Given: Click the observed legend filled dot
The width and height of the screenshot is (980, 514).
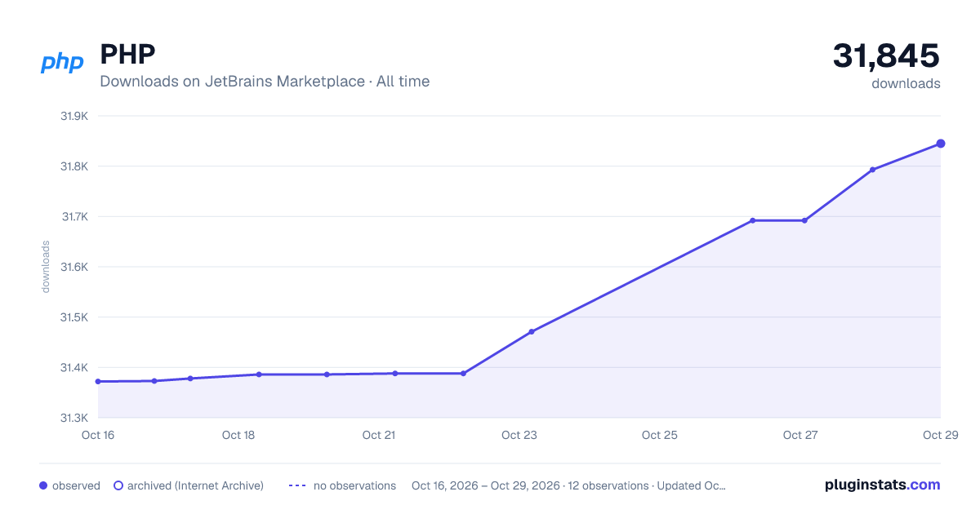Looking at the screenshot, I should (x=43, y=485).
